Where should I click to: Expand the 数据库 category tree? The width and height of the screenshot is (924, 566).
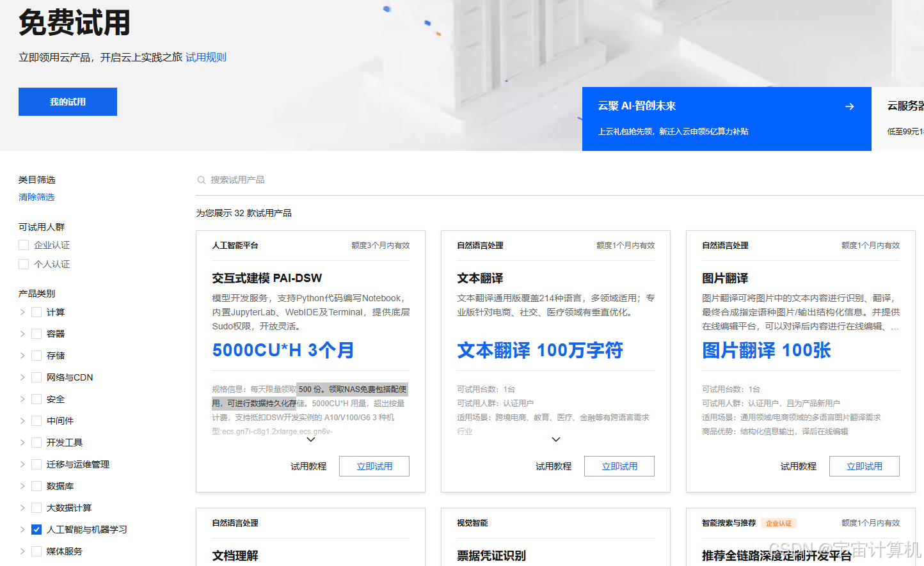point(22,485)
